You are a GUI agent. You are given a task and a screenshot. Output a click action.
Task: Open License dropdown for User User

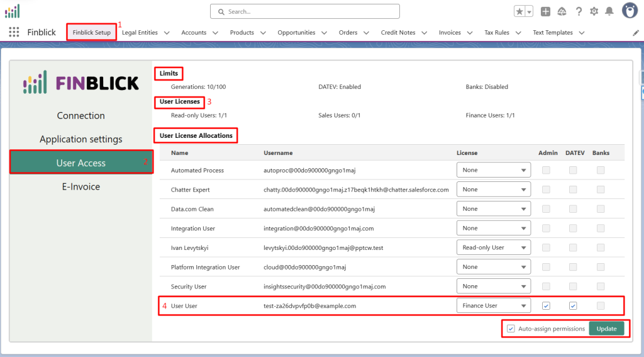tap(493, 306)
